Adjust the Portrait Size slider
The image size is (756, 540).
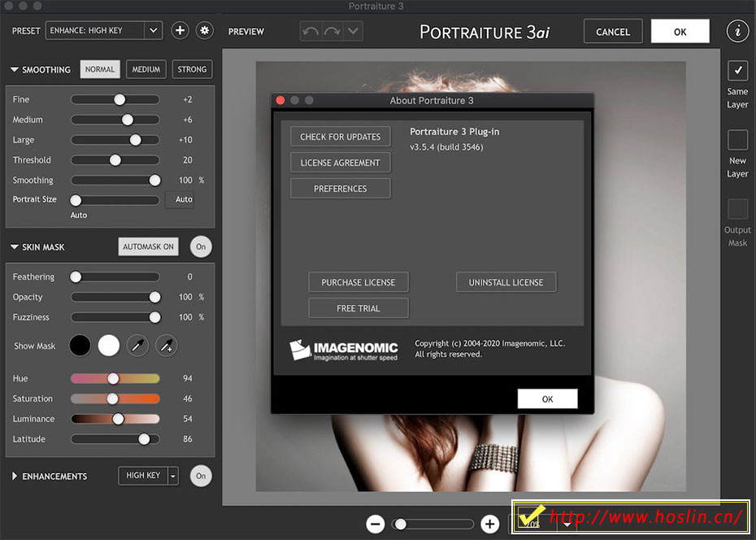[x=115, y=200]
